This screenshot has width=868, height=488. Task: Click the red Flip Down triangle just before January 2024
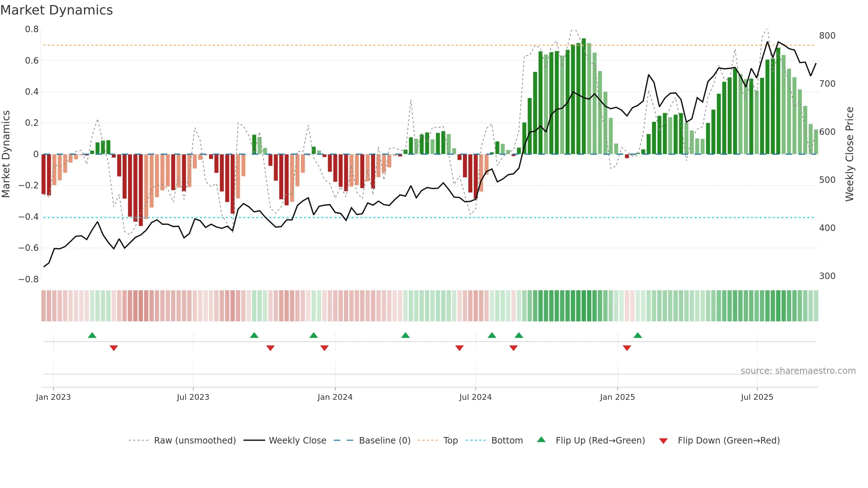tap(324, 348)
